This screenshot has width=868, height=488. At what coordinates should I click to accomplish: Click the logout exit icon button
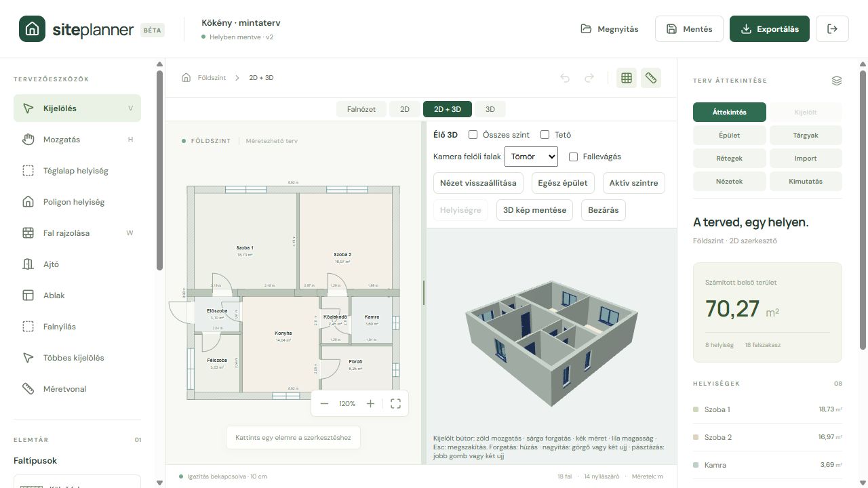tap(832, 29)
